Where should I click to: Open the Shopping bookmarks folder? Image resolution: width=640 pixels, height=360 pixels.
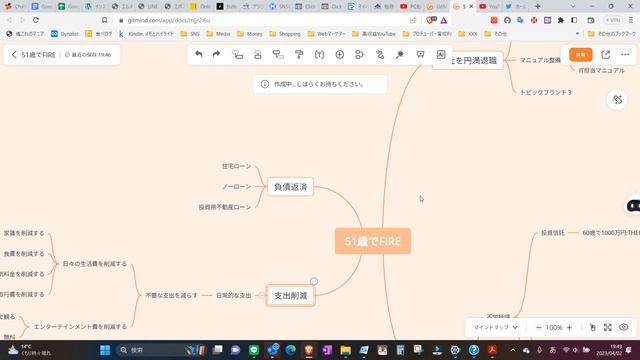[285, 34]
